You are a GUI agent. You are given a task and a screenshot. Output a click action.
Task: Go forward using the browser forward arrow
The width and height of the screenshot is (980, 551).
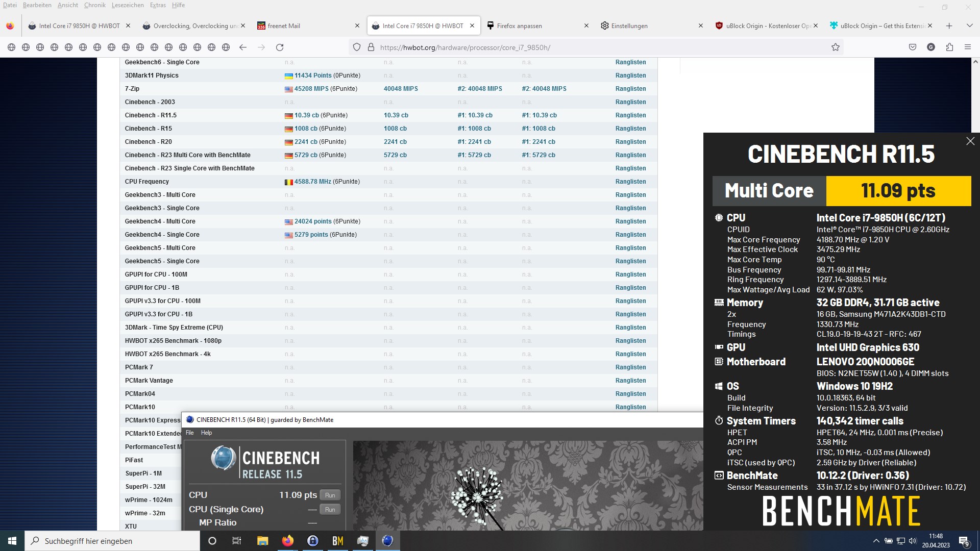click(261, 47)
